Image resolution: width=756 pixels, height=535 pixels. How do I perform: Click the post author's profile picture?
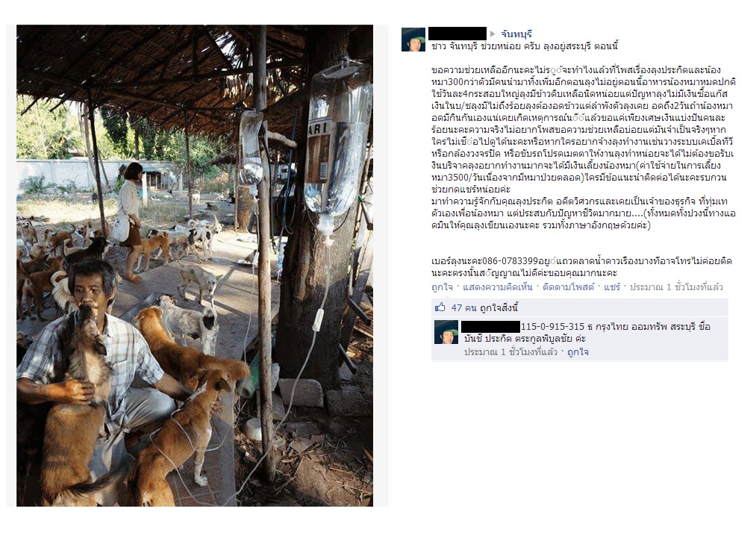click(x=413, y=40)
